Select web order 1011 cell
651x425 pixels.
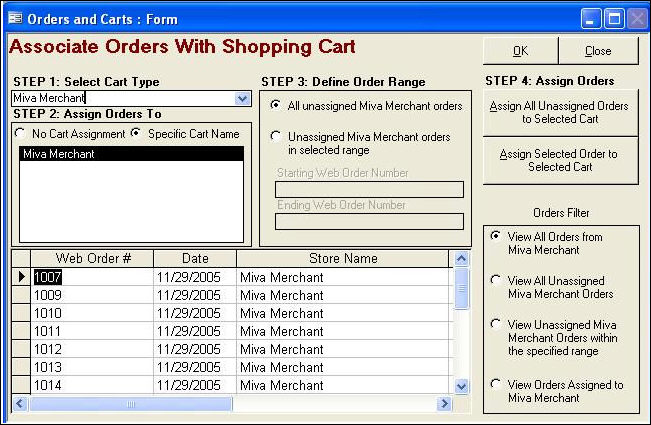pos(92,331)
